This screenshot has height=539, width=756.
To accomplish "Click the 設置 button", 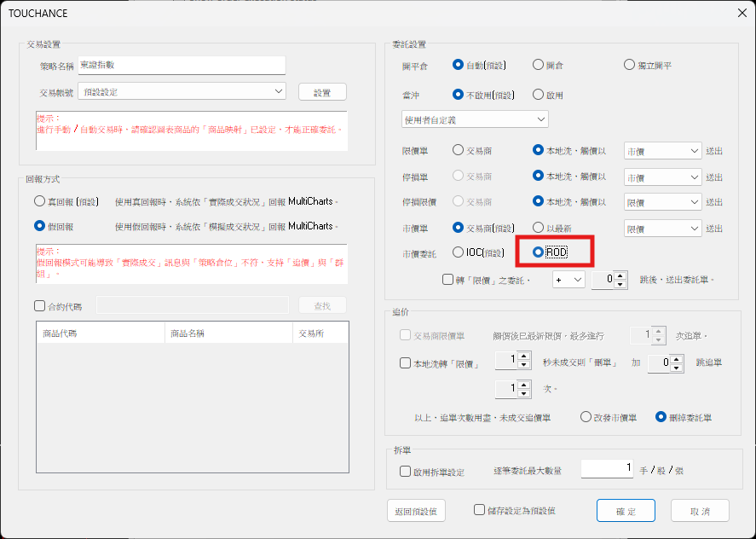I will click(322, 92).
